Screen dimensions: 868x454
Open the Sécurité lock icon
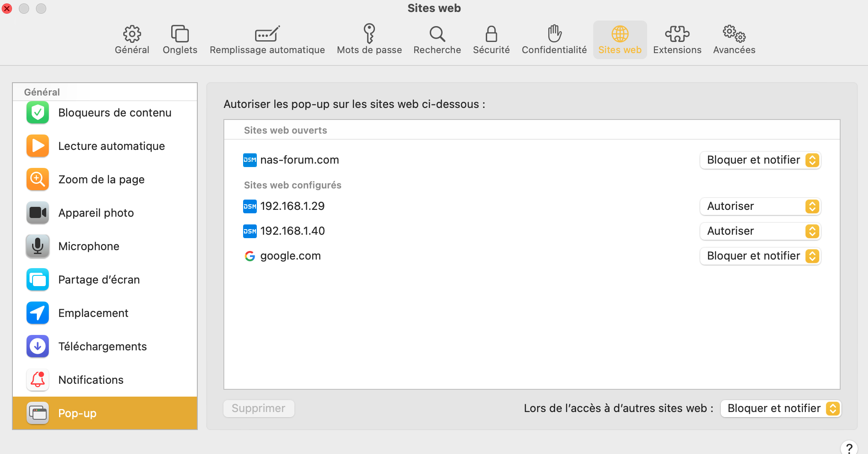[491, 33]
